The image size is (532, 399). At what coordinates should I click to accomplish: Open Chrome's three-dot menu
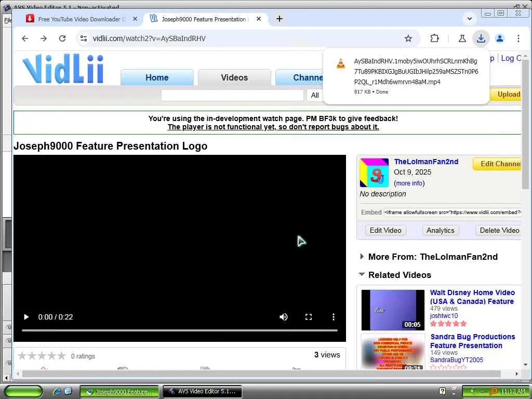point(518,38)
